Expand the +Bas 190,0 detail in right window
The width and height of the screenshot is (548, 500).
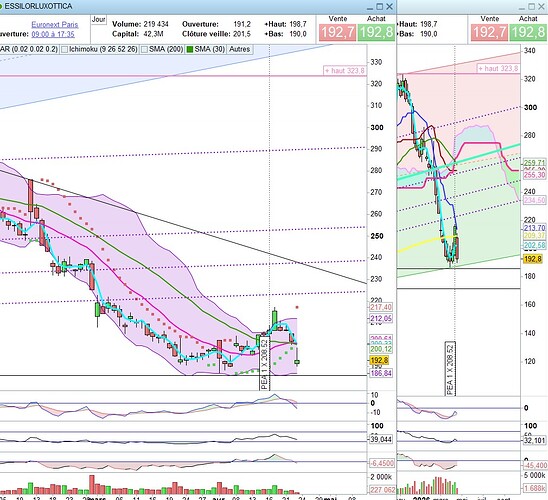418,34
